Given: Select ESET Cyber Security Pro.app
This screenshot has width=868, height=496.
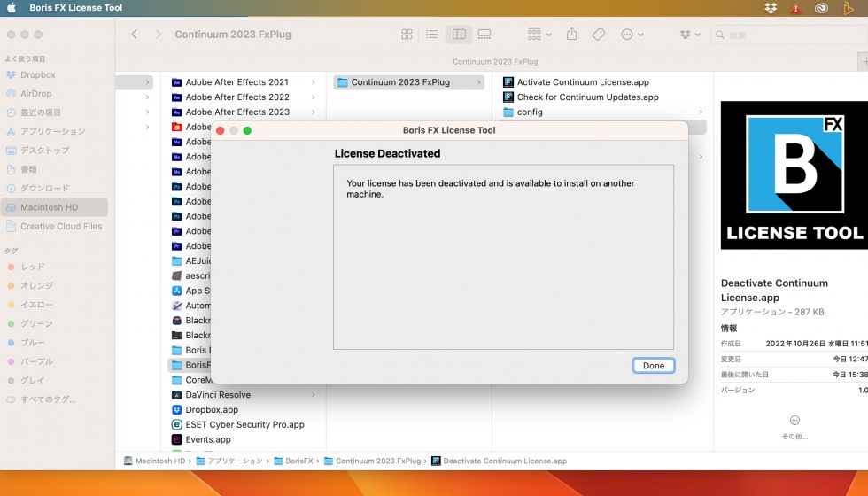Looking at the screenshot, I should click(244, 424).
